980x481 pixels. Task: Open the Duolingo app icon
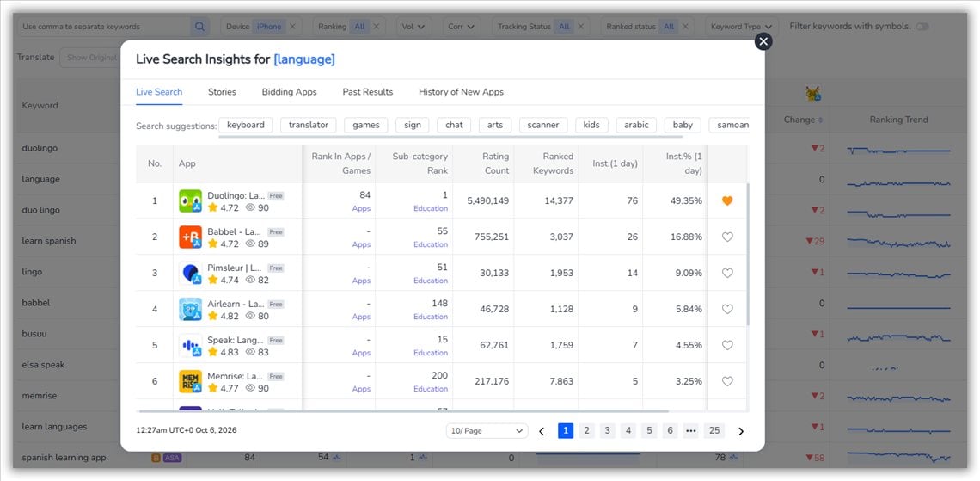(x=190, y=200)
